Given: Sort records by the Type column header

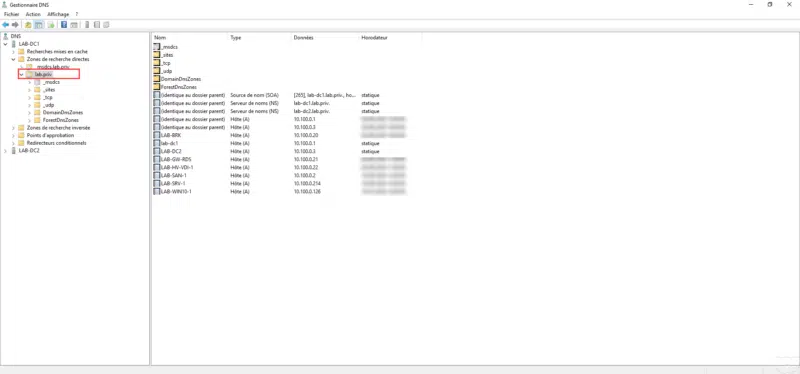Looking at the screenshot, I should pos(260,38).
